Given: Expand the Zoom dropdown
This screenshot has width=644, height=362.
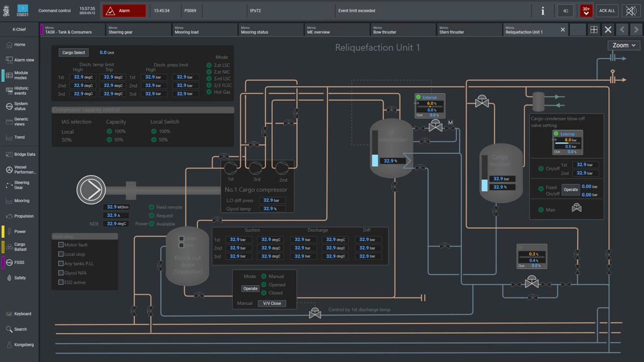Looking at the screenshot, I should [x=624, y=45].
